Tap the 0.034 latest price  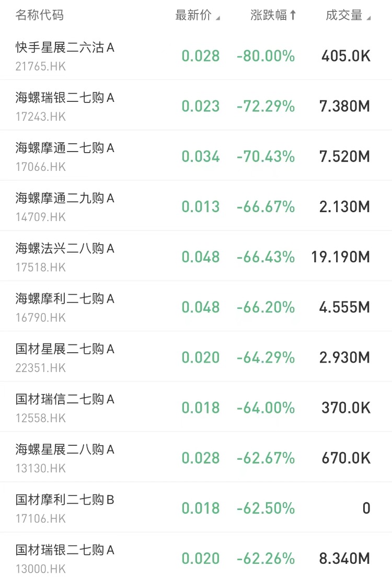201,156
